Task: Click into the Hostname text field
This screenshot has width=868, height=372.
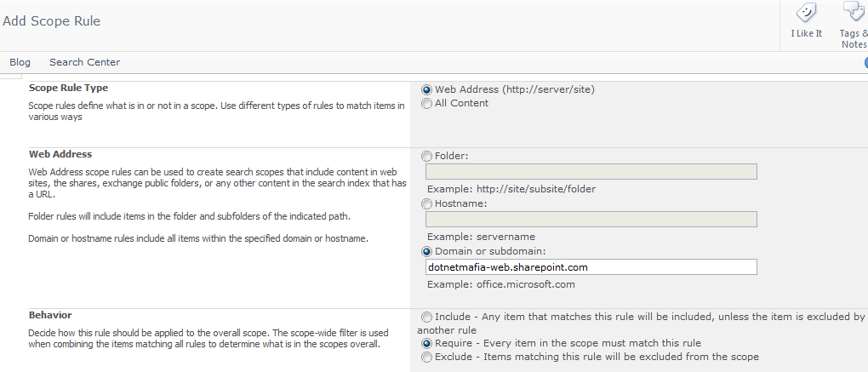Action: pos(591,220)
